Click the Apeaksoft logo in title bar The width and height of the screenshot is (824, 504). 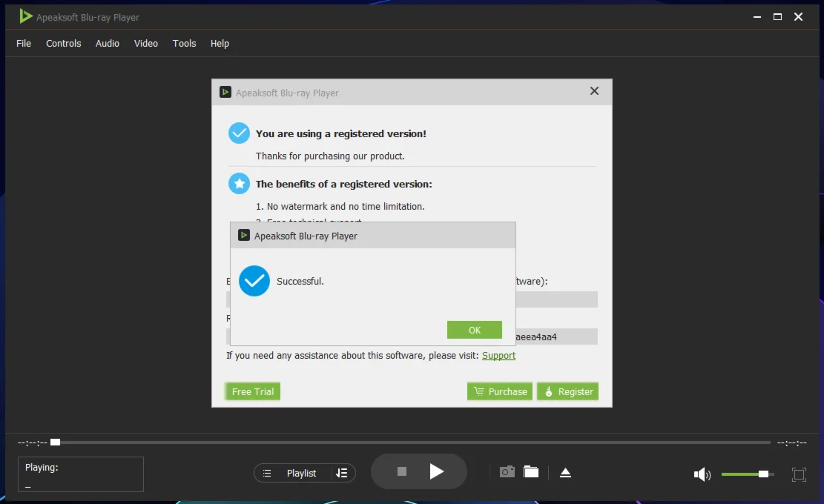26,16
